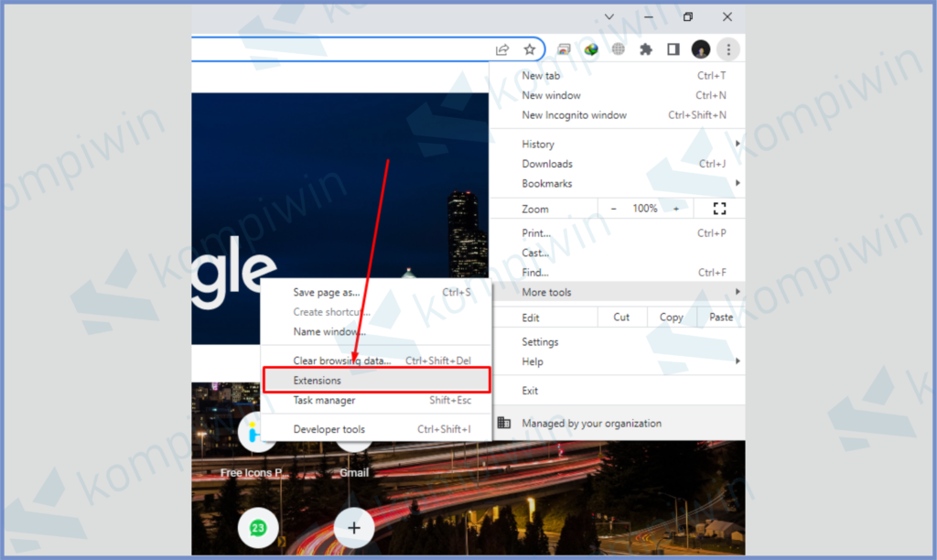Open the Extensions puzzle piece icon
The height and width of the screenshot is (560, 937).
[x=646, y=49]
